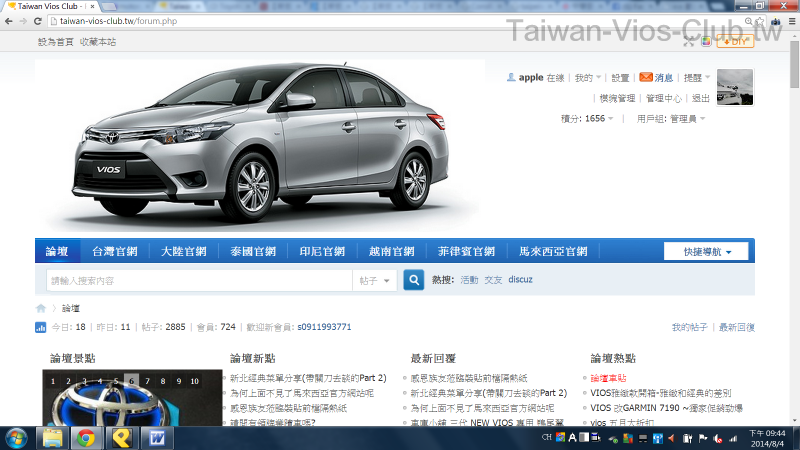This screenshot has width=800, height=450.
Task: Click the orange DIY button
Action: pyautogui.click(x=735, y=42)
